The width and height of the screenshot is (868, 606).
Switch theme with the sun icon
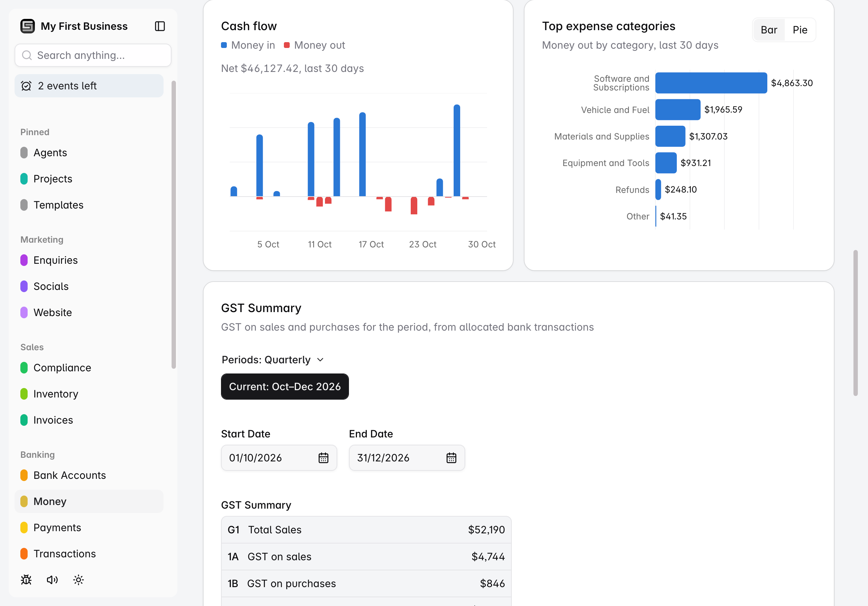pos(78,579)
